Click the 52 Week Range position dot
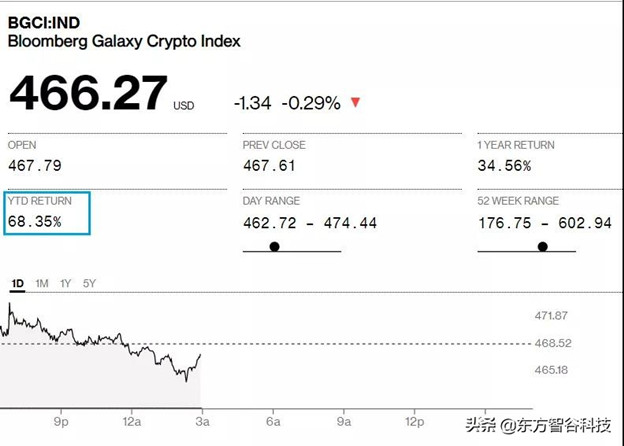This screenshot has height=446, width=624. click(x=542, y=247)
